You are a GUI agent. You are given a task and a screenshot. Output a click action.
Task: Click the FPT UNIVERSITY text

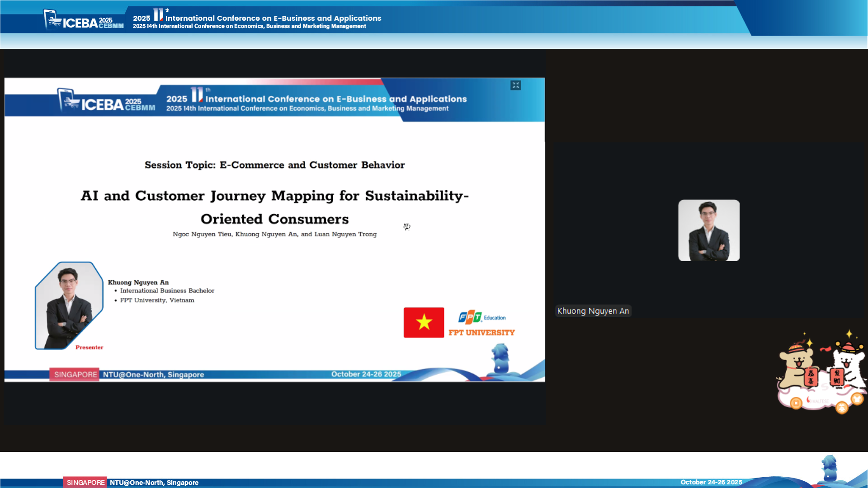pyautogui.click(x=481, y=333)
